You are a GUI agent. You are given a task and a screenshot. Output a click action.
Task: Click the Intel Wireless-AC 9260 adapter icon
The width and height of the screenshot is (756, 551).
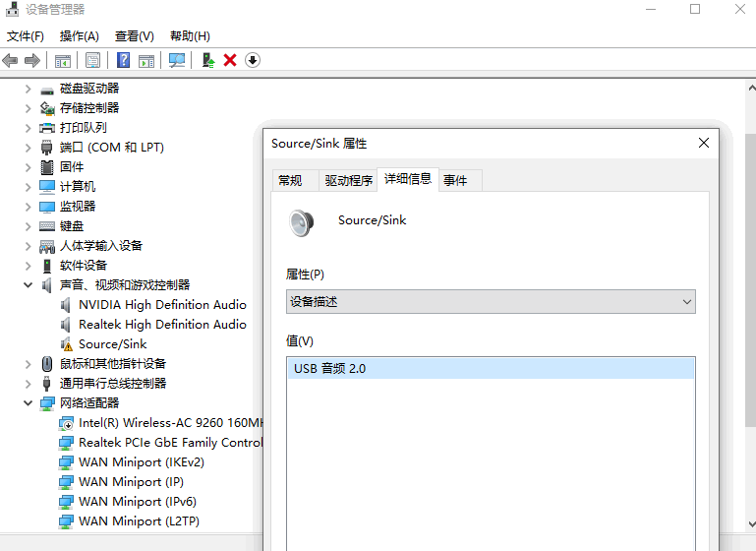pos(66,423)
